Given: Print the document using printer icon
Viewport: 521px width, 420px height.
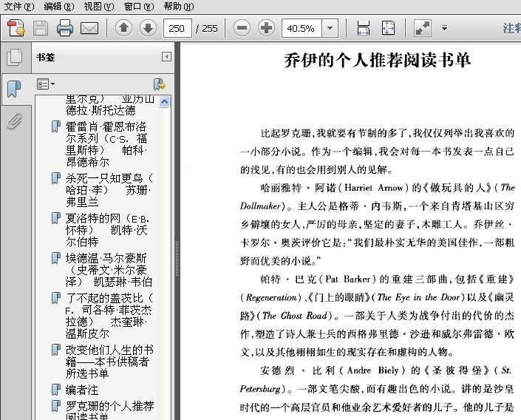Looking at the screenshot, I should click(x=65, y=29).
